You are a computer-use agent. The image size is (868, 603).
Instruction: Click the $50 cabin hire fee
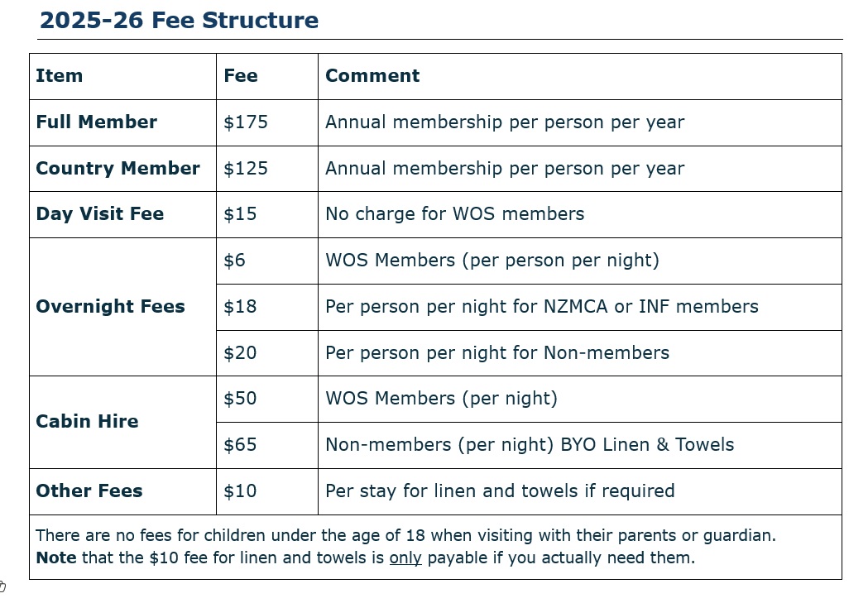[240, 399]
